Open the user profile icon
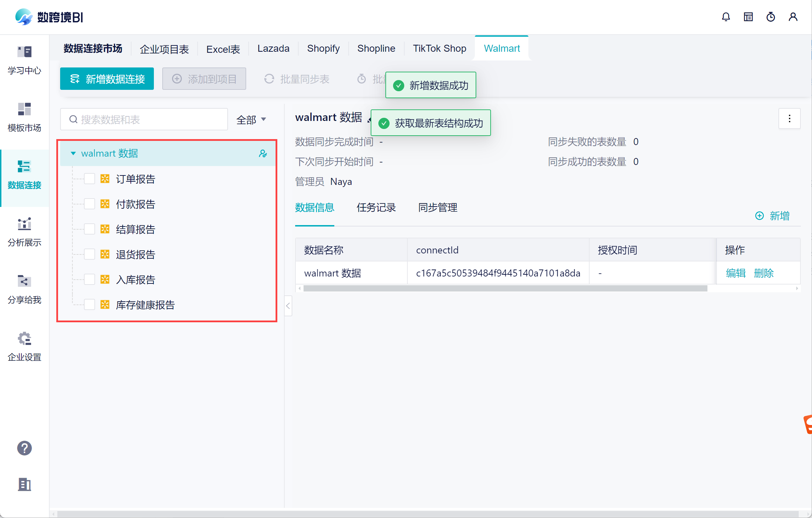The height and width of the screenshot is (518, 812). (793, 17)
